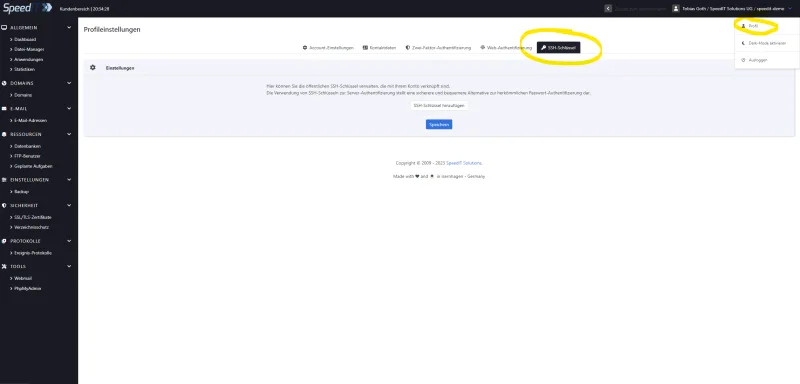This screenshot has height=384, width=800.
Task: Open the SpeedIT Solutions footer link
Action: tap(464, 163)
